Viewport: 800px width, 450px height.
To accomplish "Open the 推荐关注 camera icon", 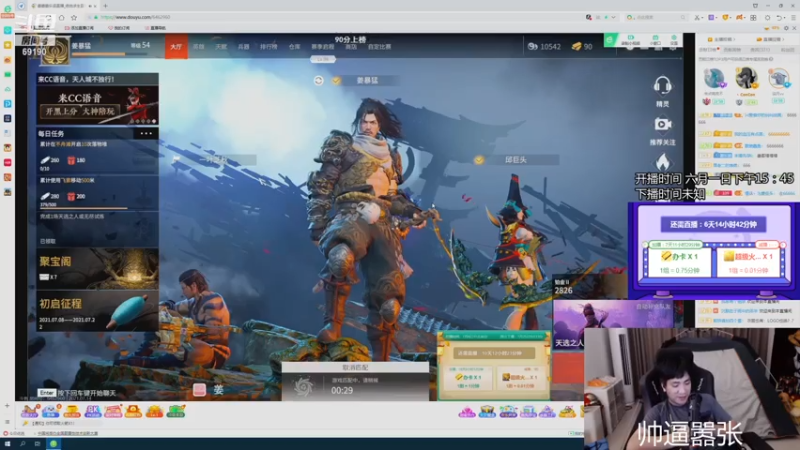I will pos(662,124).
